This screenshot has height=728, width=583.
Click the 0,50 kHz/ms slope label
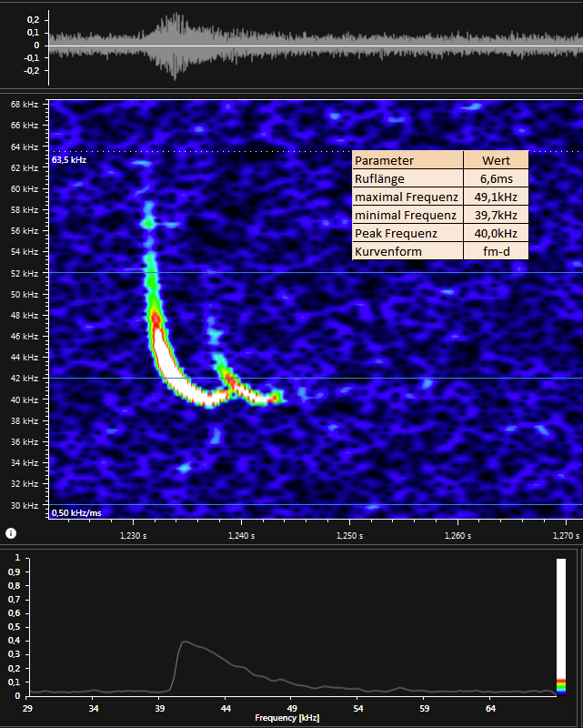75,513
